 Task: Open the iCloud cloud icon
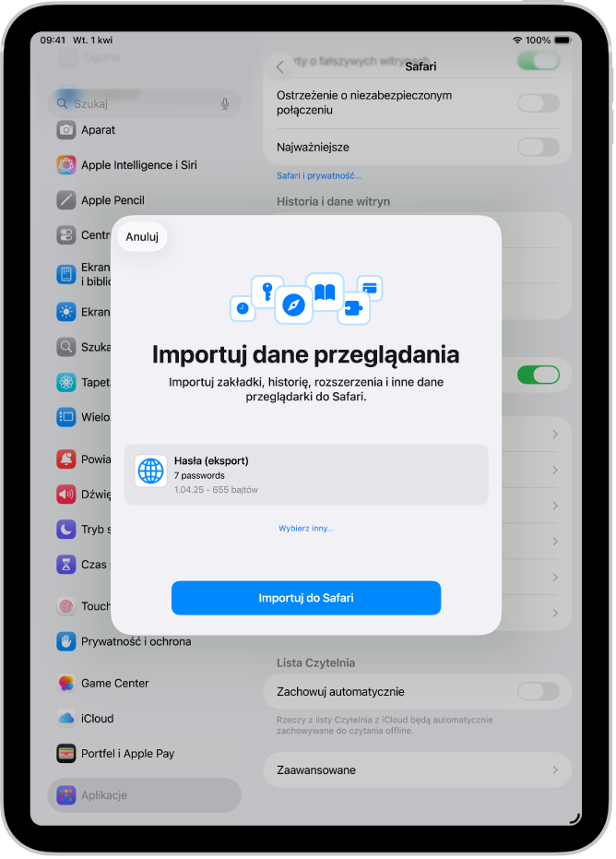coord(66,718)
